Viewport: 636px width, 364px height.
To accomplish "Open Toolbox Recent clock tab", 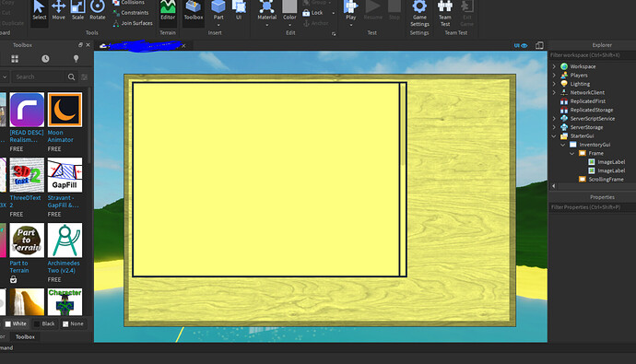I will 45,59.
